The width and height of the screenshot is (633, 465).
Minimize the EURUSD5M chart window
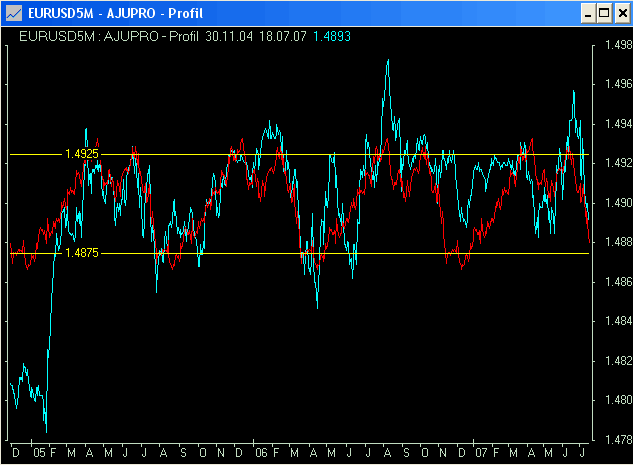pos(588,13)
